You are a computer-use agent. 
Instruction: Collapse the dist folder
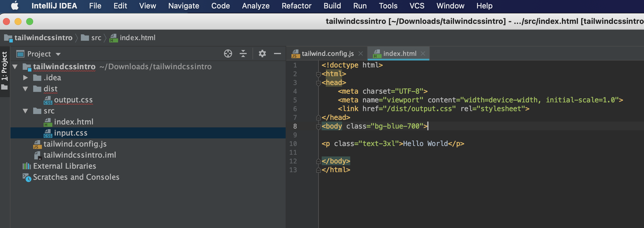[x=26, y=89]
